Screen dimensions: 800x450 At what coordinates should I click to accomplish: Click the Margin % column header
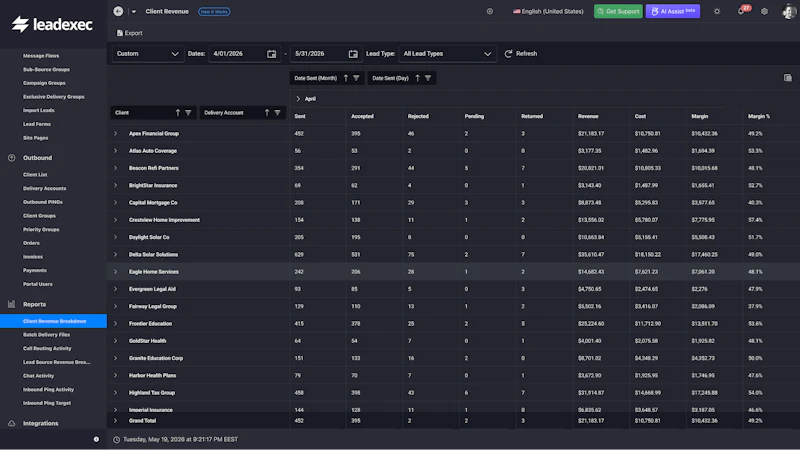[x=759, y=116]
